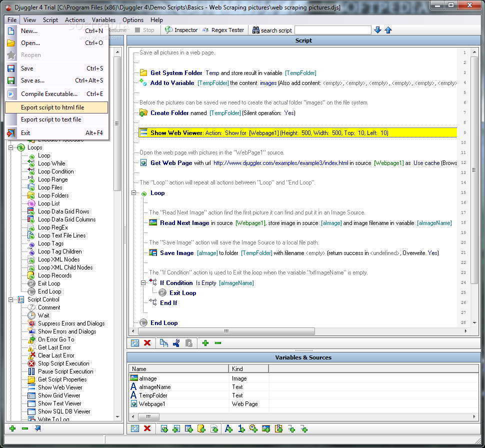Collapse the Script Control tree category
The width and height of the screenshot is (485, 448).
(x=11, y=299)
